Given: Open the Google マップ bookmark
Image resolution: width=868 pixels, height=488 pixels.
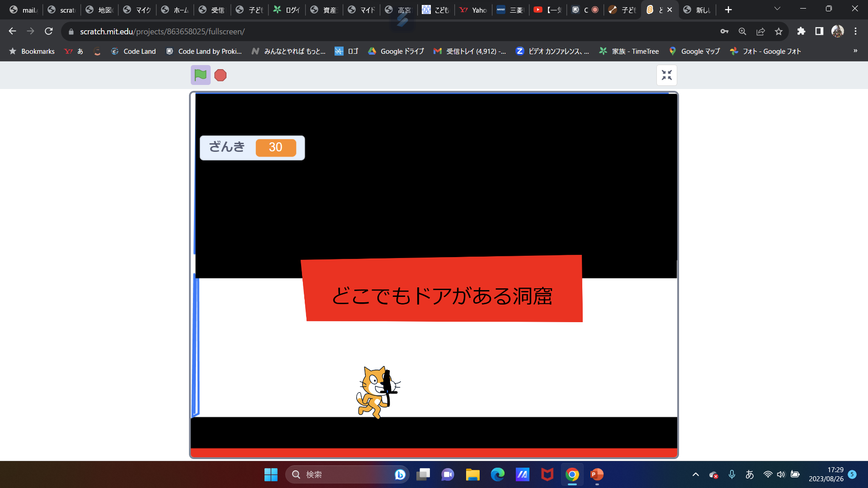Looking at the screenshot, I should [694, 51].
